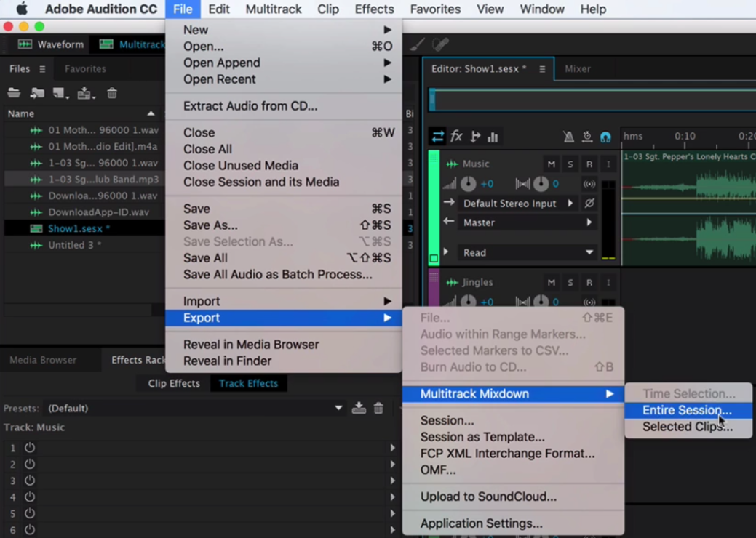Choose Selected Clips in Multitrack Mixdown submenu
The height and width of the screenshot is (538, 756).
click(x=688, y=426)
